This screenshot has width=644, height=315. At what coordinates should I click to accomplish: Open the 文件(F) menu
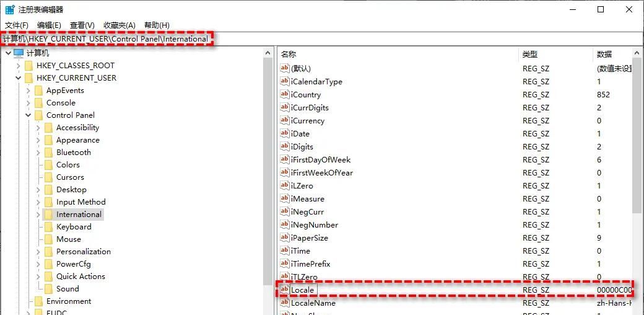click(17, 25)
